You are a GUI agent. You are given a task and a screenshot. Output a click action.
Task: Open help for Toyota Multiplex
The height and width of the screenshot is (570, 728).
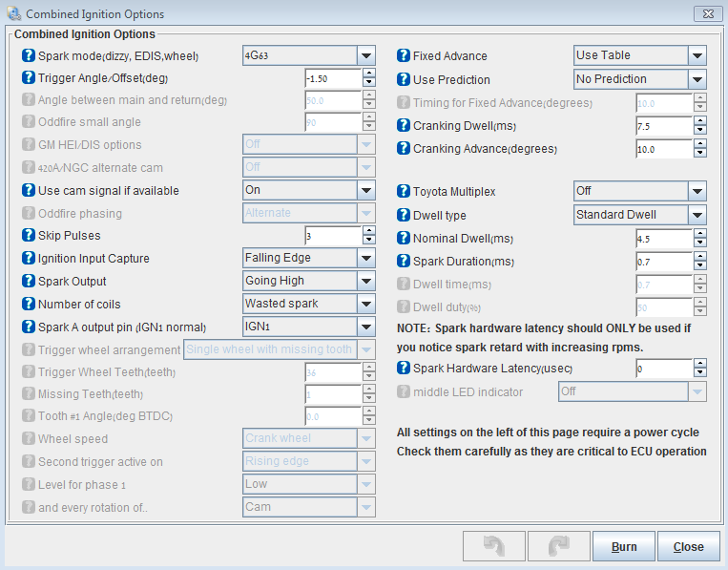coord(404,191)
